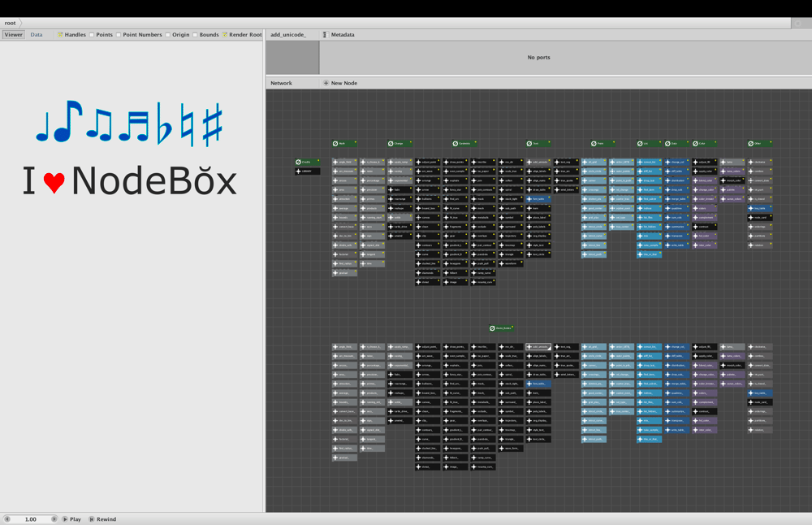Image resolution: width=812 pixels, height=525 pixels.
Task: Click the root breadcrumb
Action: click(11, 23)
